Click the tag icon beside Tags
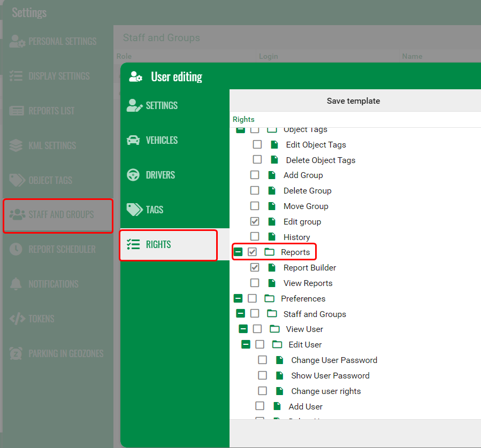This screenshot has width=481, height=448. click(x=133, y=210)
